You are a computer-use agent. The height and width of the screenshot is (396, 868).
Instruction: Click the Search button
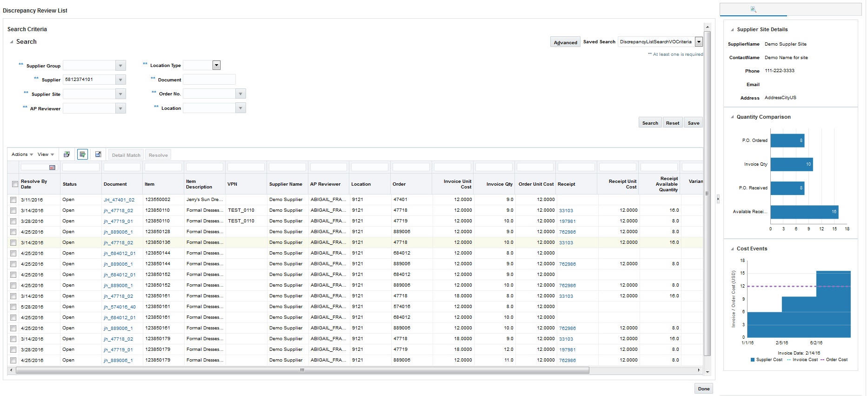(x=650, y=123)
